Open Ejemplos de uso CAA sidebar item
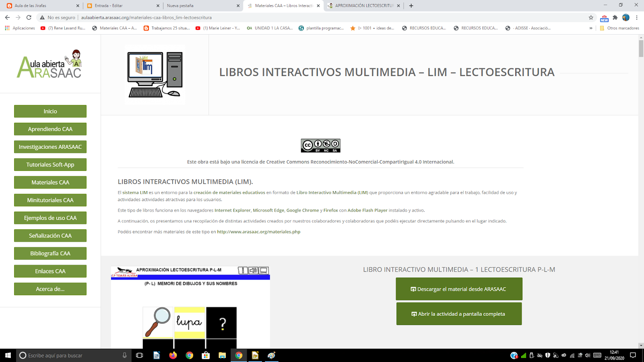The width and height of the screenshot is (644, 362). pyautogui.click(x=50, y=218)
